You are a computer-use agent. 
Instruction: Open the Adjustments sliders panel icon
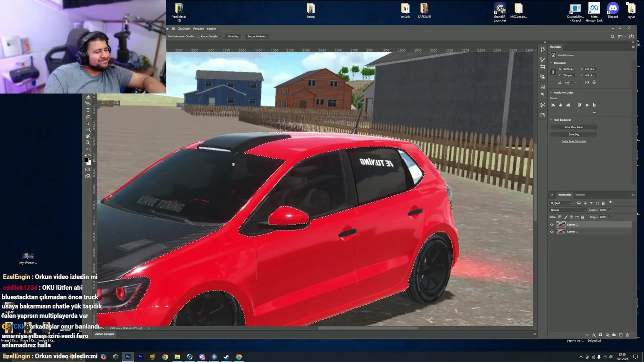pos(543,66)
